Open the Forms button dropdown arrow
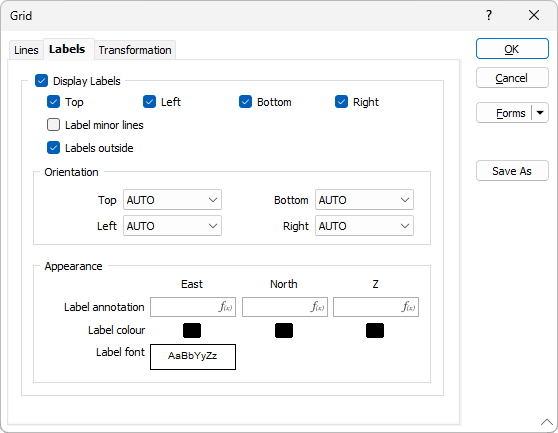 point(540,113)
